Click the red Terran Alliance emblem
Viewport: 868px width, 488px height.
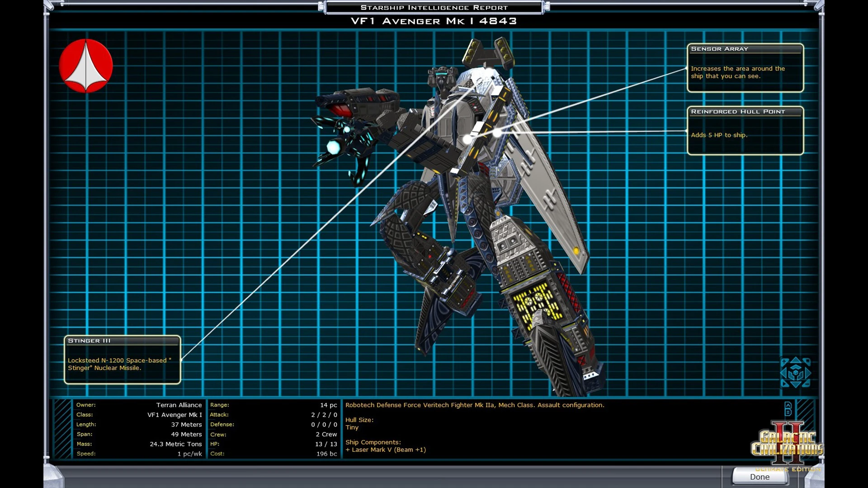[x=86, y=66]
